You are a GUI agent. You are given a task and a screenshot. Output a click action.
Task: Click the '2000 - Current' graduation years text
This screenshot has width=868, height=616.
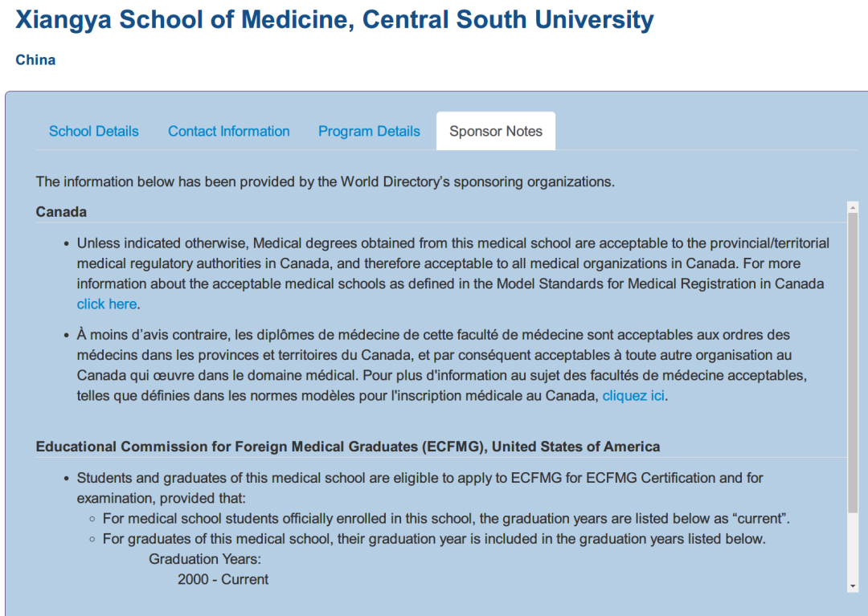click(223, 579)
